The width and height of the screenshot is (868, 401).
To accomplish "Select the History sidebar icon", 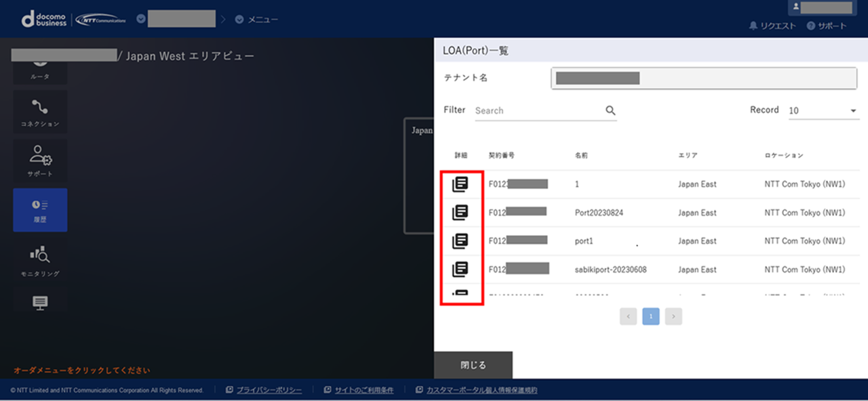I will [40, 210].
